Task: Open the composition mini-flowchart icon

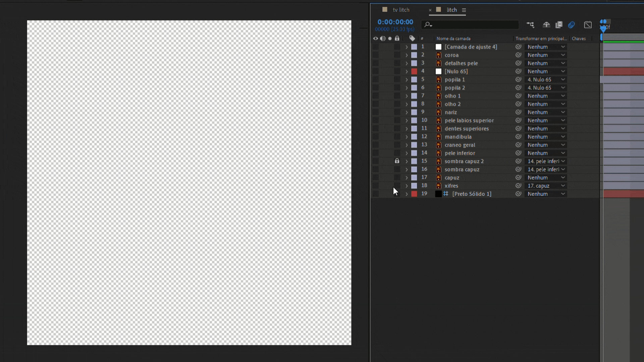Action: (x=530, y=25)
